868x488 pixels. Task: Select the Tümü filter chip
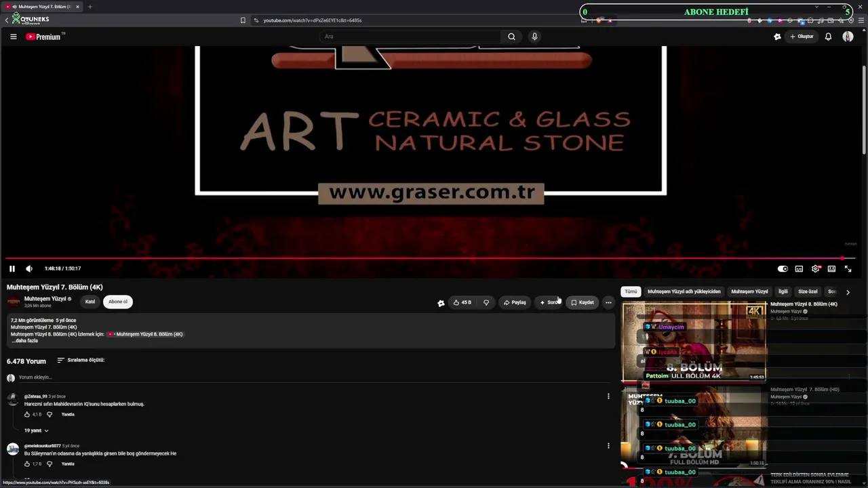point(631,291)
